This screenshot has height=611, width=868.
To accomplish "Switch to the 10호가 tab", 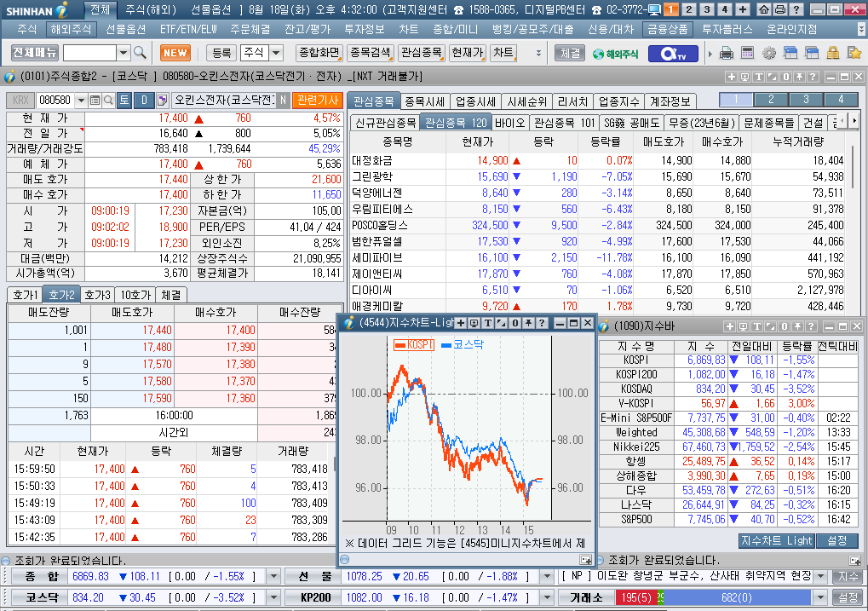I will pos(135,295).
